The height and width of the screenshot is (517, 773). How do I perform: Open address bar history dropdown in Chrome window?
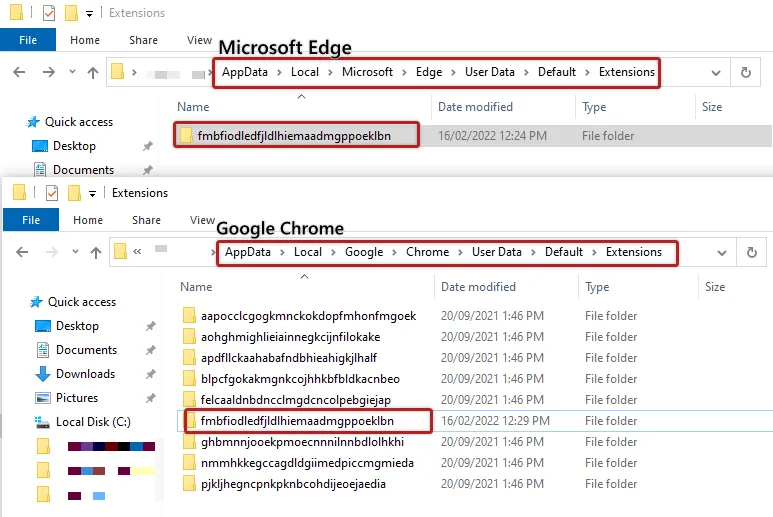pyautogui.click(x=719, y=253)
